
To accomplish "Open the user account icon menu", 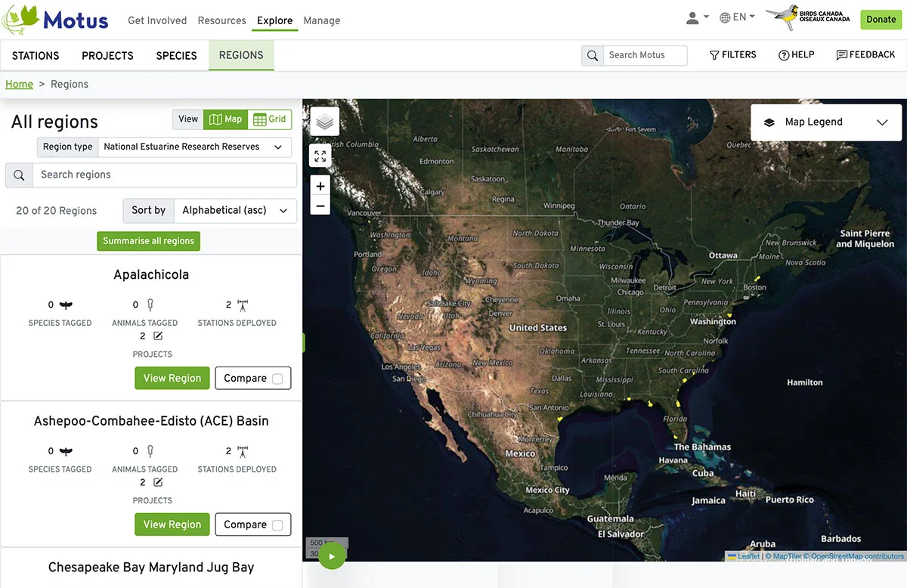I will [x=697, y=17].
